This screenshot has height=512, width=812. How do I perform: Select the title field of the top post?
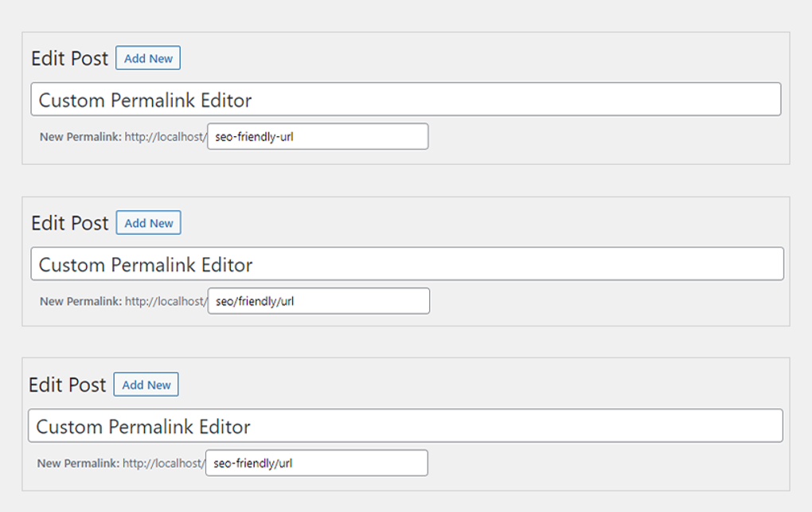click(x=406, y=100)
